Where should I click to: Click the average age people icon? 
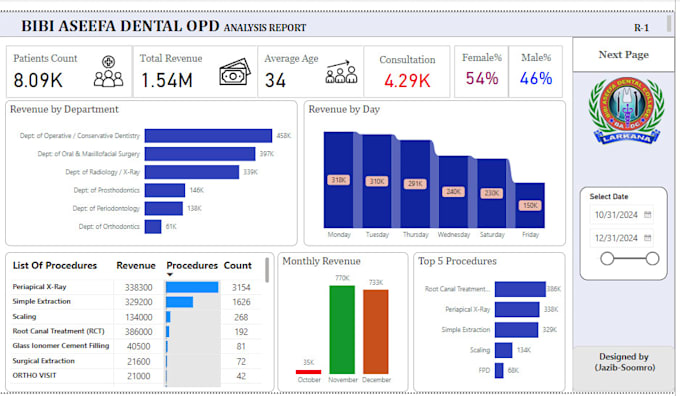point(341,72)
